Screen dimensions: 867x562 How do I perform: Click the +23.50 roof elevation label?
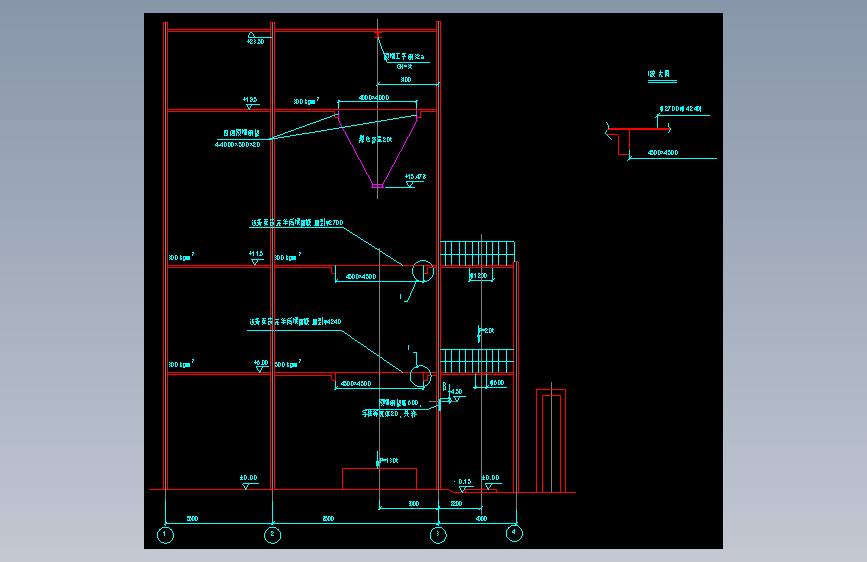[255, 41]
